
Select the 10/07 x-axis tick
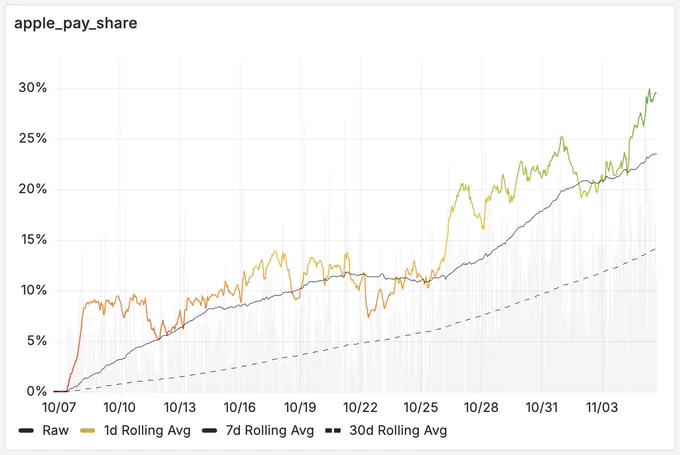[59, 407]
